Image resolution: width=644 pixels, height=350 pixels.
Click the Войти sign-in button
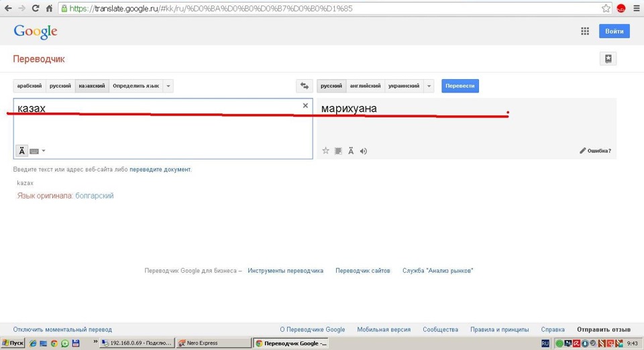pyautogui.click(x=614, y=32)
